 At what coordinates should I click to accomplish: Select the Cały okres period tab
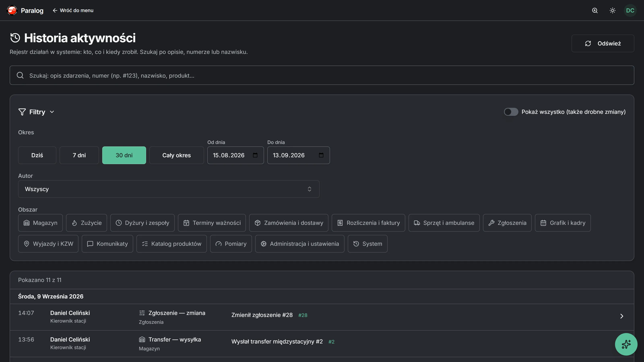pyautogui.click(x=176, y=155)
